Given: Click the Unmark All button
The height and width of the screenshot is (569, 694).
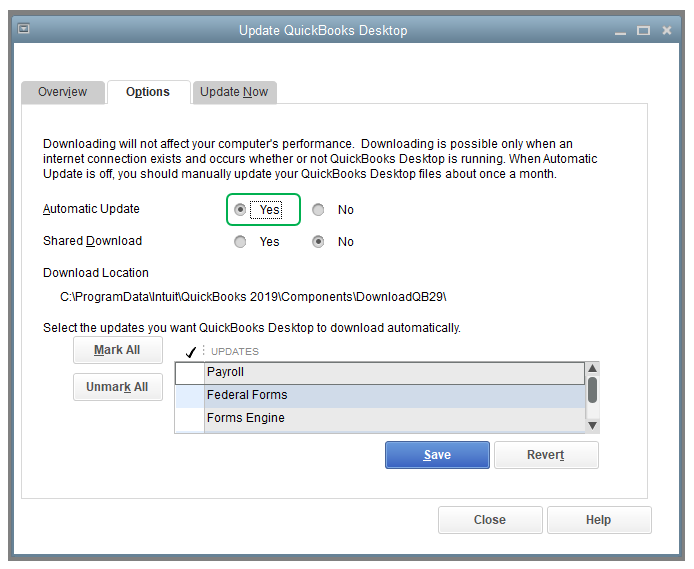Looking at the screenshot, I should point(118,387).
